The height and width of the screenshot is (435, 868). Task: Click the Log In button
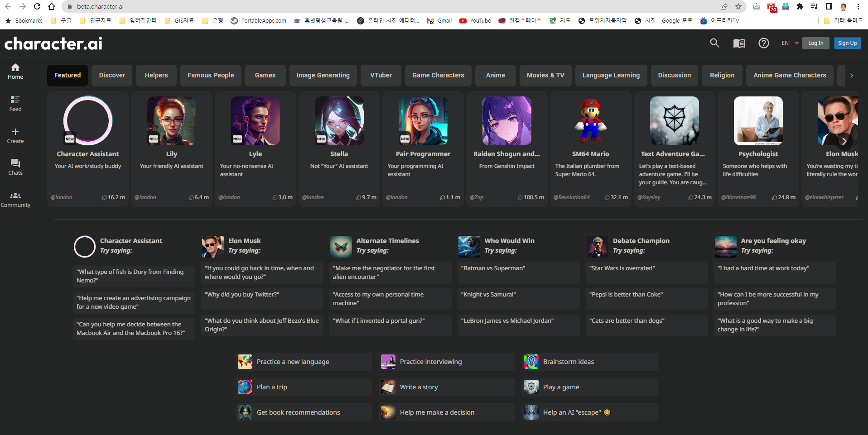816,43
